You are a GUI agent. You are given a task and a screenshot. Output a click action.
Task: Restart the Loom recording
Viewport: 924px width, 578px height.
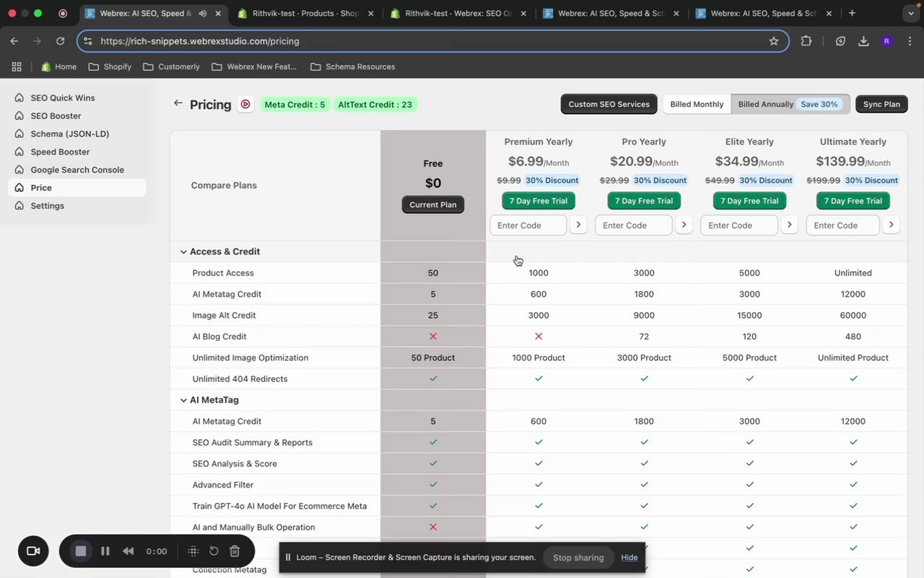(x=214, y=551)
